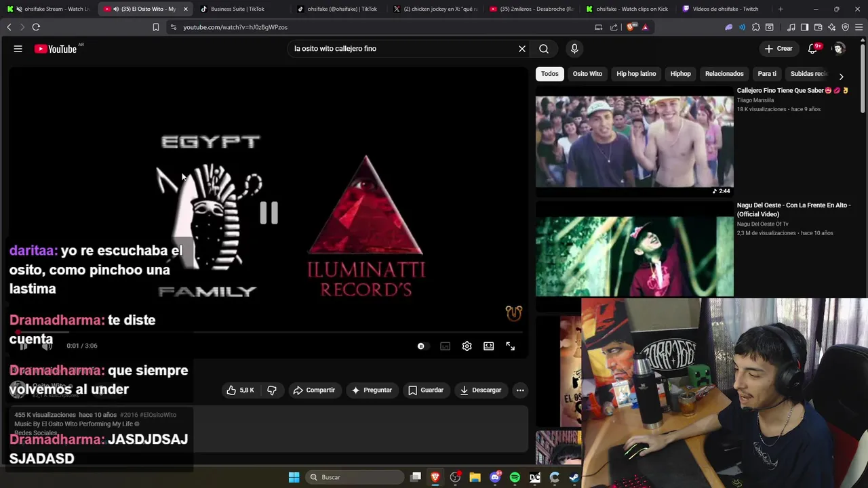
Task: Clear the YouTube search text
Action: point(522,49)
